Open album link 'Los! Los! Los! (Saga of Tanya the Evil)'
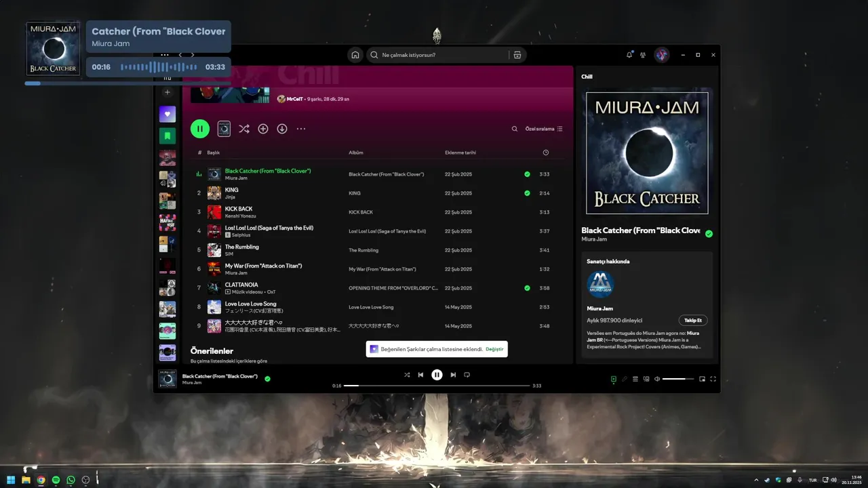868x488 pixels. point(387,231)
